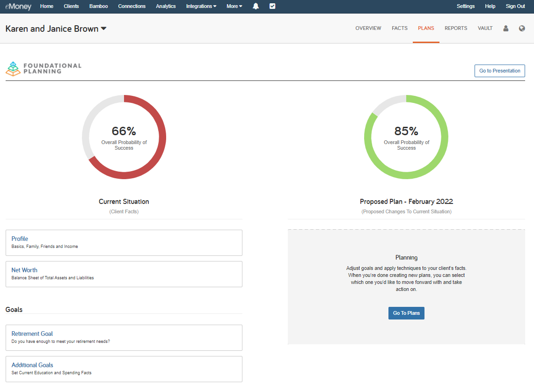This screenshot has width=534, height=392.
Task: Click Sign Out
Action: [515, 6]
